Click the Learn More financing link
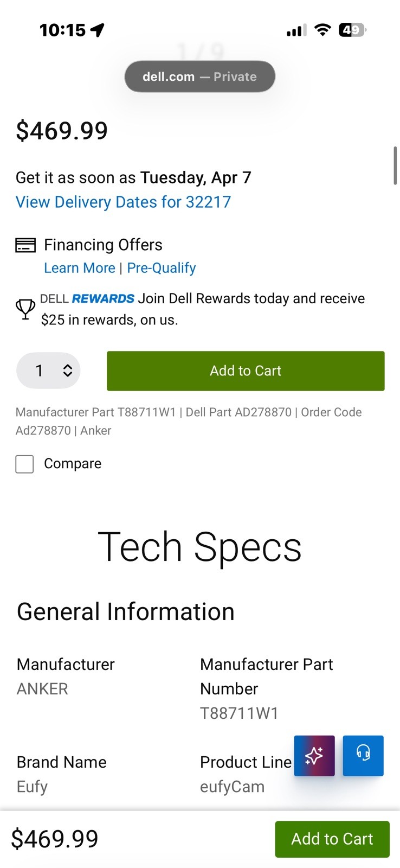The width and height of the screenshot is (400, 868). [x=80, y=268]
